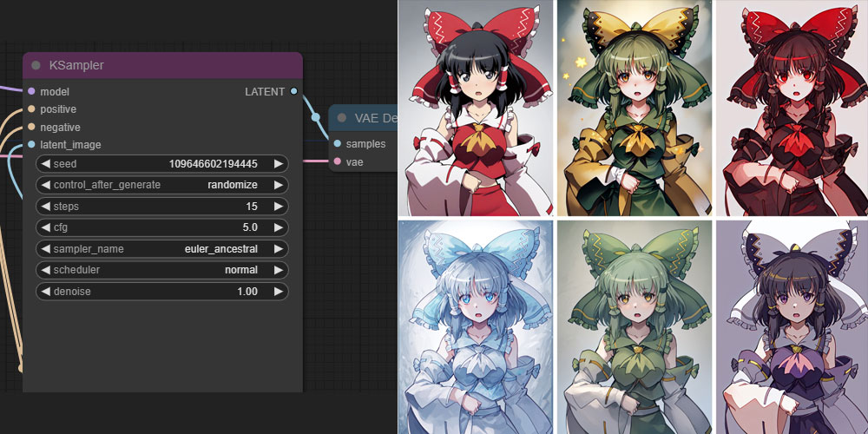Increase the steps value

(x=279, y=207)
